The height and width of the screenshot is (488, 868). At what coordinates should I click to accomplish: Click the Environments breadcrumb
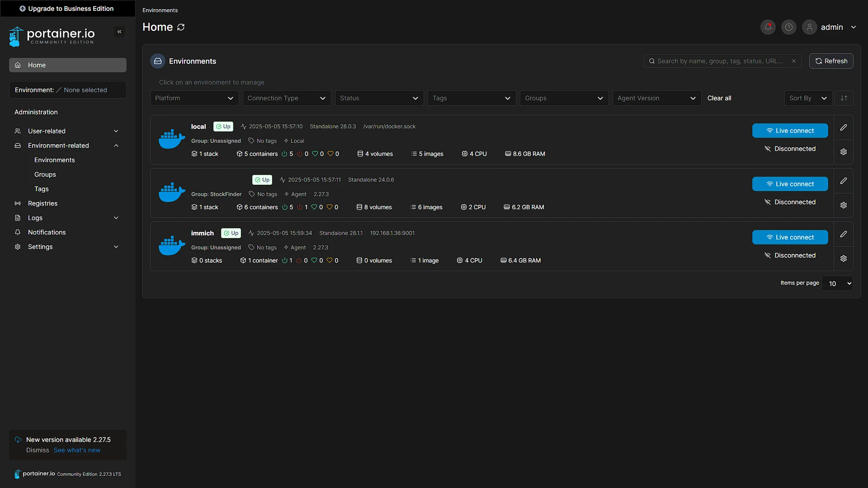(160, 10)
